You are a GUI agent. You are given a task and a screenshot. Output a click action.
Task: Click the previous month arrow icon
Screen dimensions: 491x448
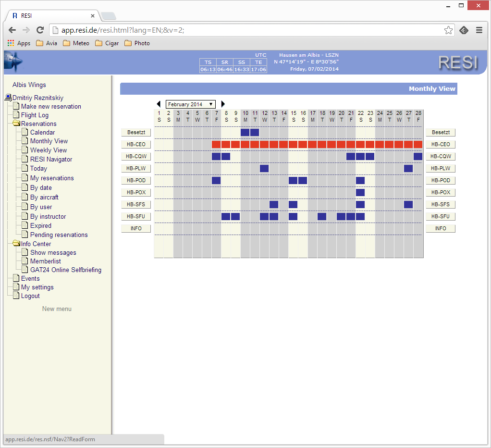(x=159, y=104)
